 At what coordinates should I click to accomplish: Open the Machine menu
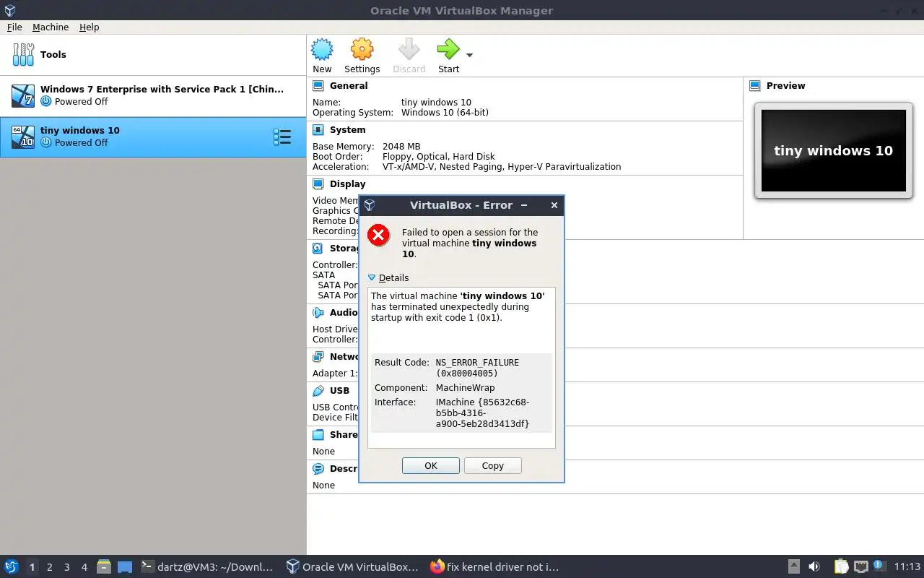(x=51, y=27)
